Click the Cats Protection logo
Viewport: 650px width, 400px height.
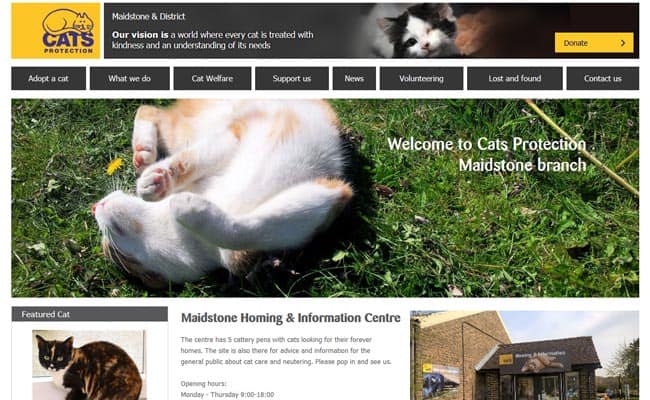(x=56, y=31)
